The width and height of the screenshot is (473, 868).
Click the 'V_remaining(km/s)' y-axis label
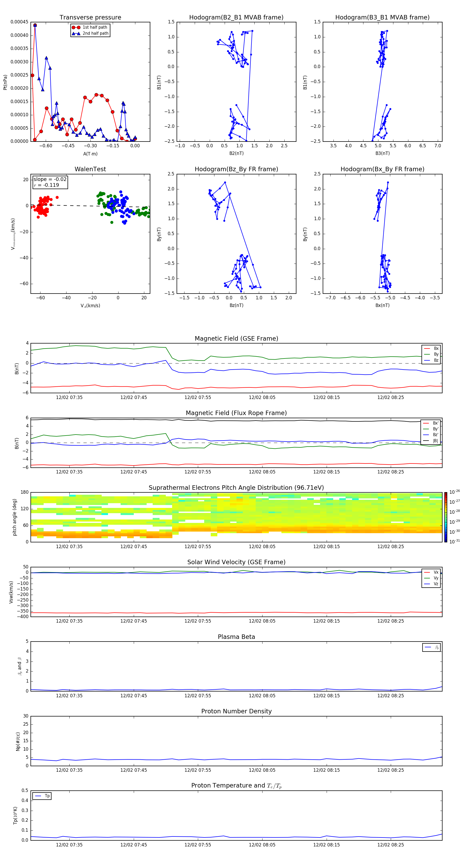[13, 234]
